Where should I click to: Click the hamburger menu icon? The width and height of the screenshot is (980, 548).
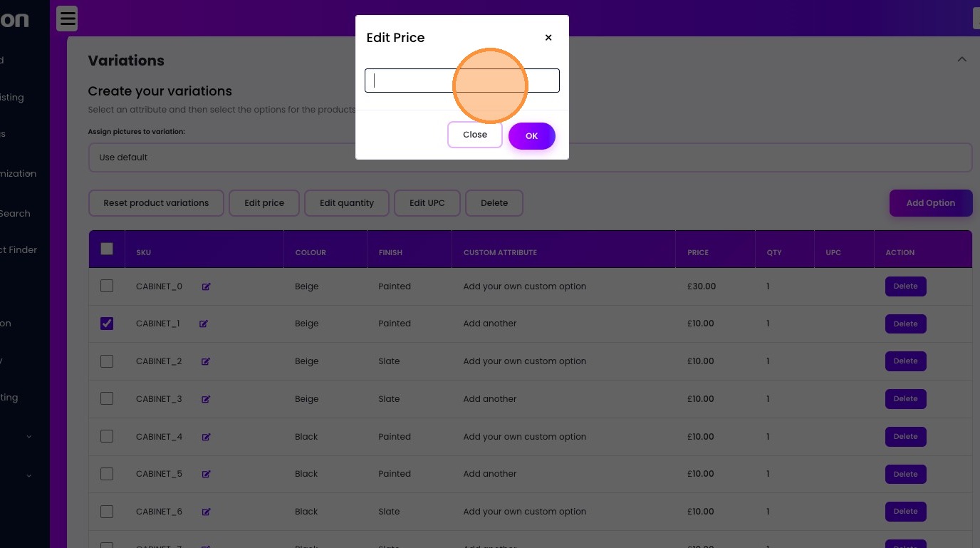(67, 19)
